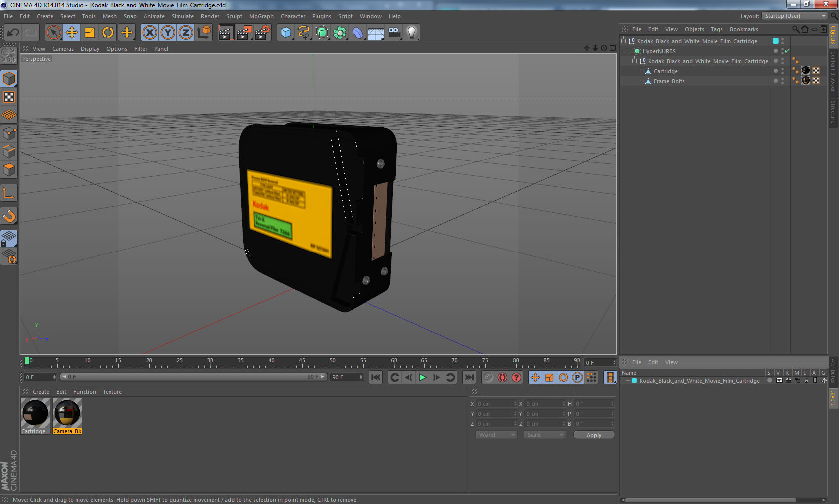Screen dimensions: 839x504
Task: Open the Object Manager Tags menu
Action: point(717,29)
